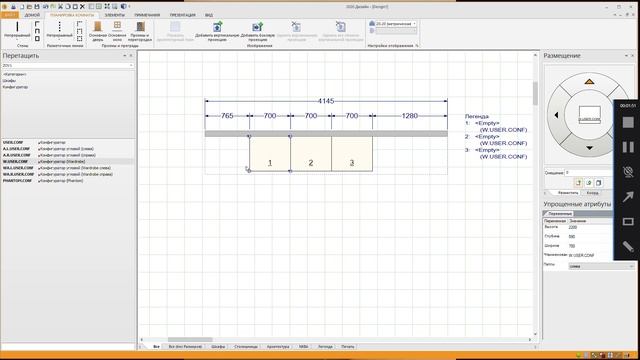Click the Ширина value cell

point(590,246)
